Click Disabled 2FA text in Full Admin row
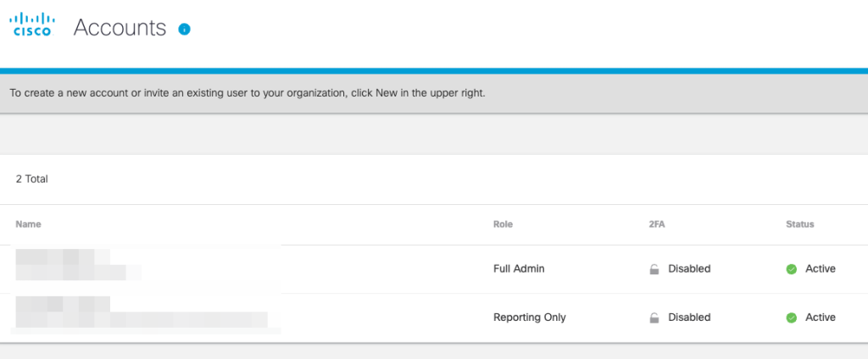This screenshot has height=359, width=868. click(x=689, y=269)
